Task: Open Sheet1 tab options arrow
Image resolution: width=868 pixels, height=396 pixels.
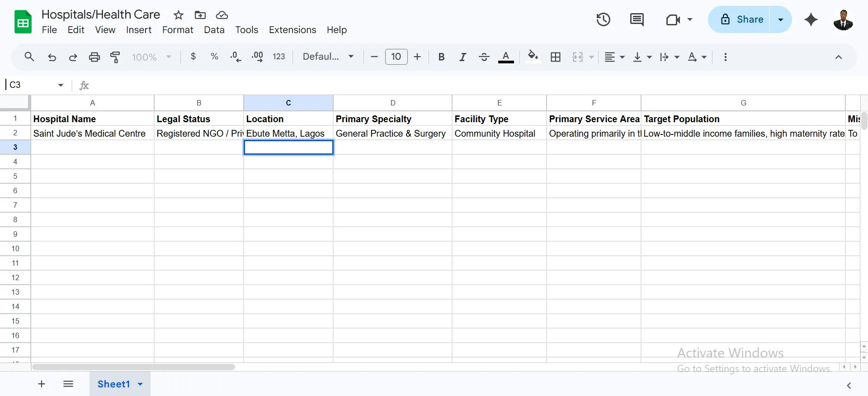Action: point(140,384)
